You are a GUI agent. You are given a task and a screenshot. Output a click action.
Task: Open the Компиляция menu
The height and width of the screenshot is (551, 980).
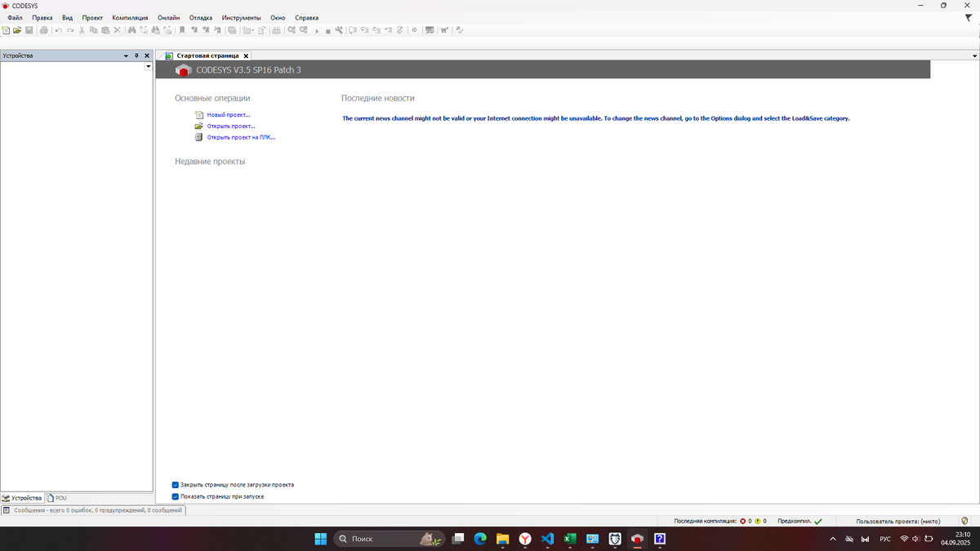pyautogui.click(x=130, y=17)
